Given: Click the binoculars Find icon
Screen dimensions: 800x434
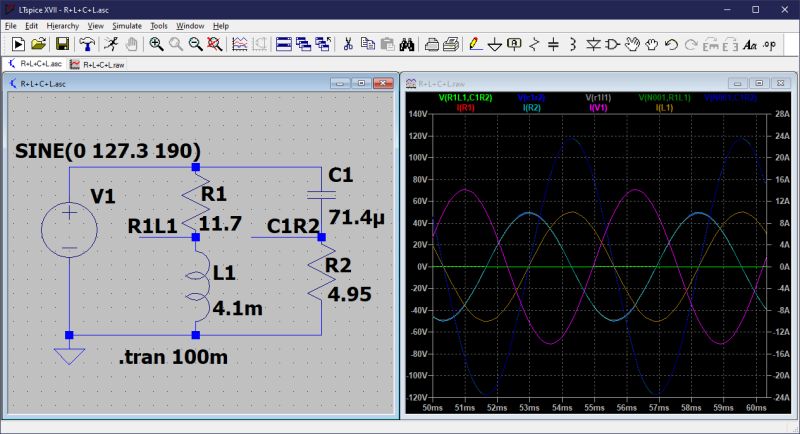Looking at the screenshot, I should tap(407, 44).
